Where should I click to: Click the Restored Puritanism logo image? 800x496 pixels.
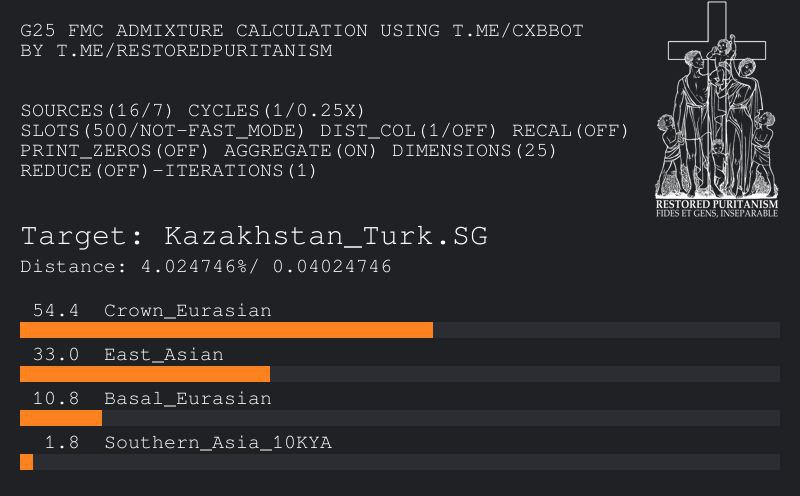tap(717, 110)
